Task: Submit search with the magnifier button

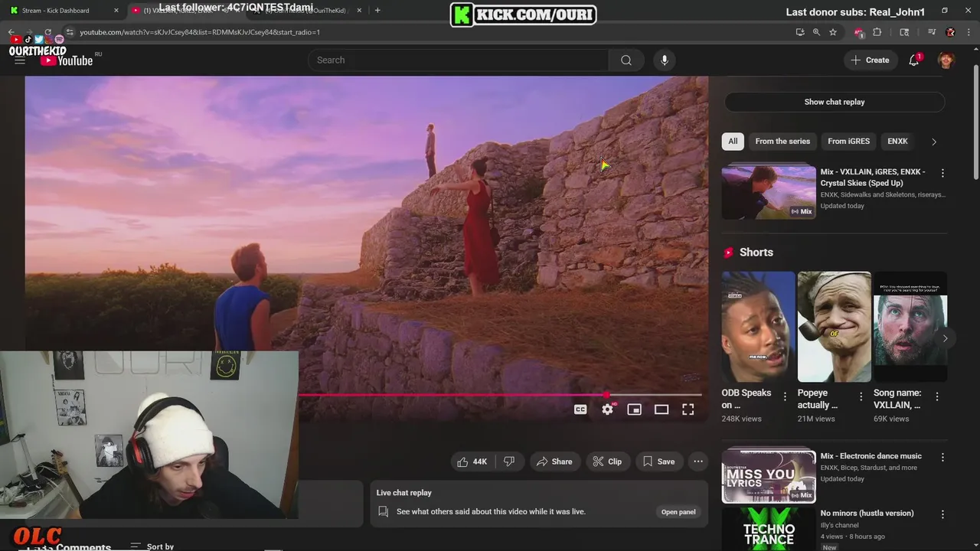Action: tap(626, 60)
